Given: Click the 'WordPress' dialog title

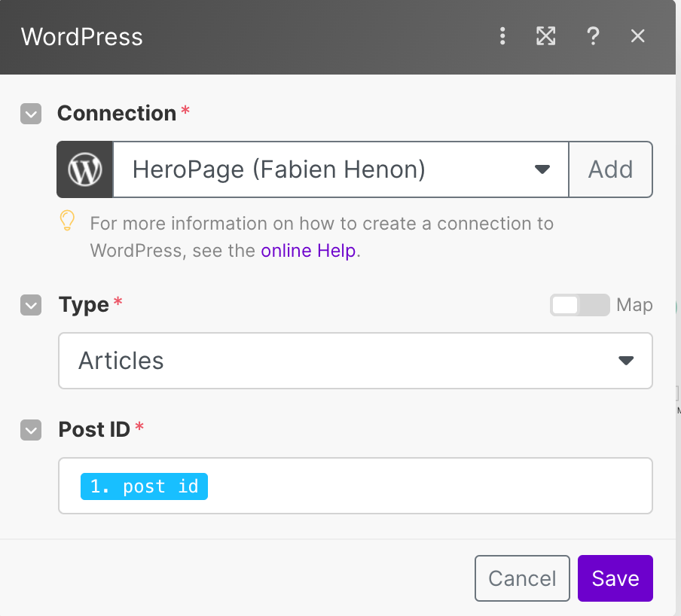Looking at the screenshot, I should (81, 36).
